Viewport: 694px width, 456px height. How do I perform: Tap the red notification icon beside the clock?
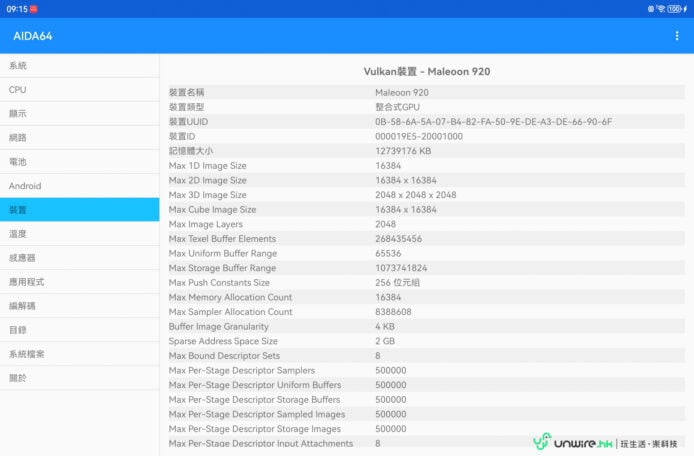[34, 9]
